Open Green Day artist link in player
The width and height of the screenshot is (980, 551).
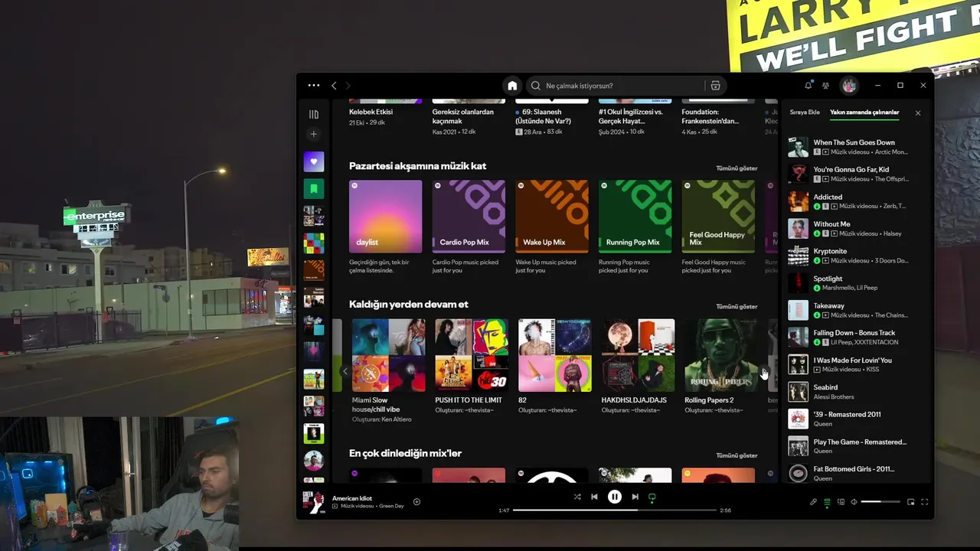pos(391,506)
